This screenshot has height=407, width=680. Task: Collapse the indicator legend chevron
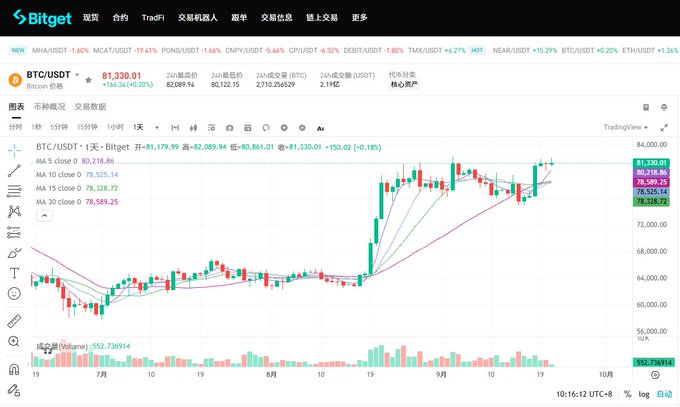click(44, 216)
